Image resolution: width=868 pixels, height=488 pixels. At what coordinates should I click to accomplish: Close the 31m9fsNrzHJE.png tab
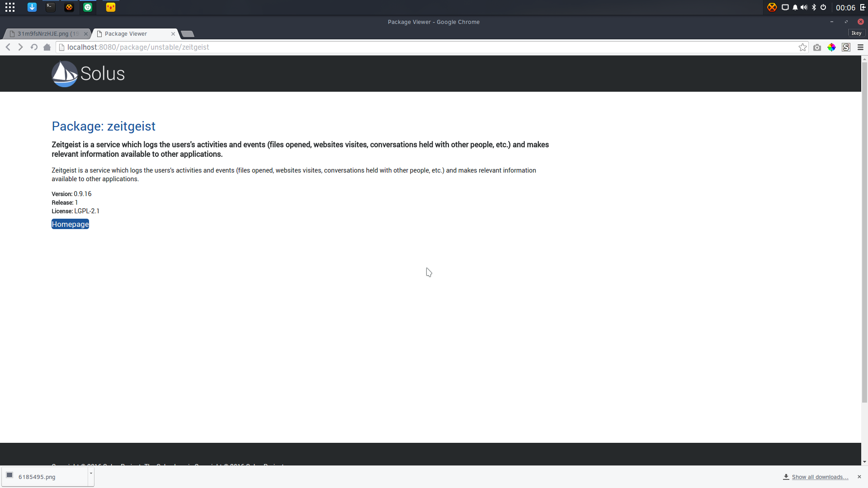tap(86, 34)
